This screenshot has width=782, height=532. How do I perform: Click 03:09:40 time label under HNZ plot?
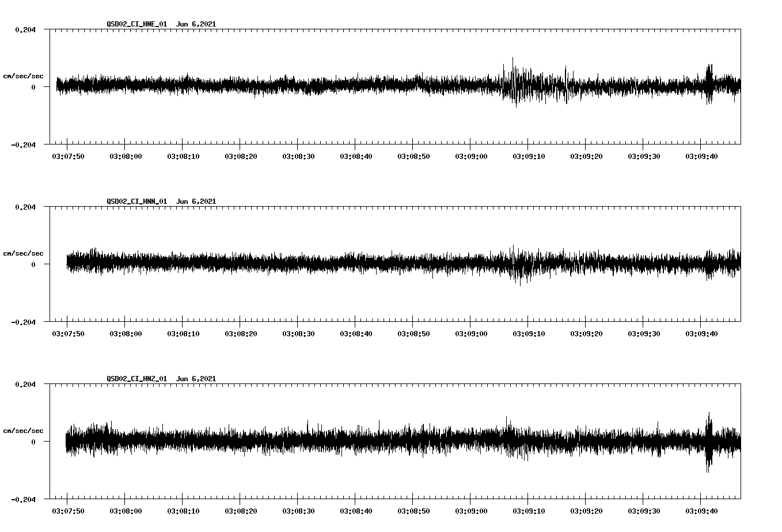click(x=701, y=511)
